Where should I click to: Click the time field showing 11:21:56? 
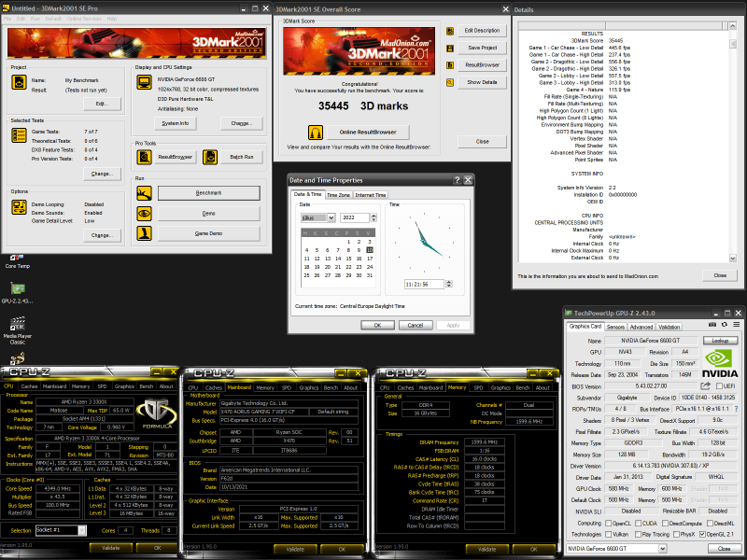(x=424, y=285)
